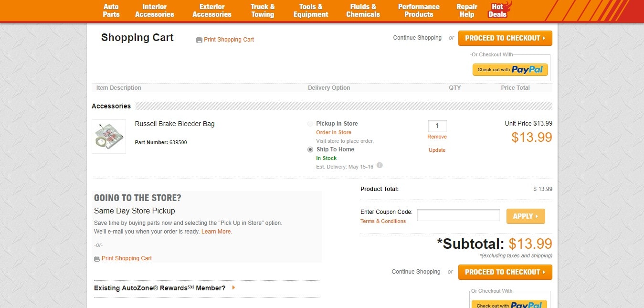
Task: Click top Continue Shopping link
Action: [x=417, y=38]
